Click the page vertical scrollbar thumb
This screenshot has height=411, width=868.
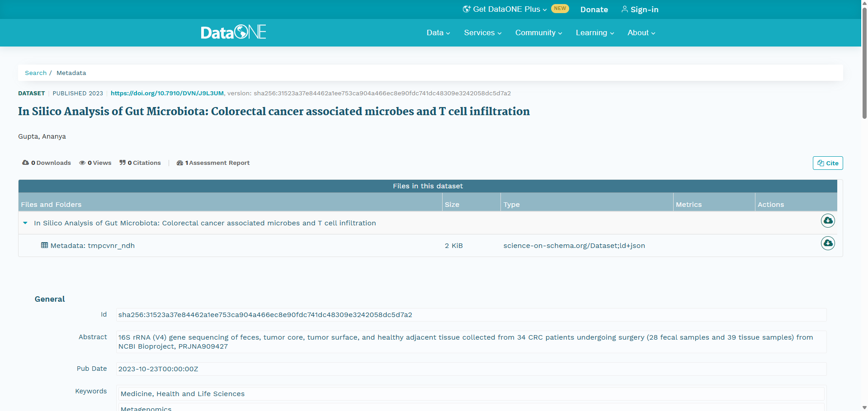[x=864, y=63]
